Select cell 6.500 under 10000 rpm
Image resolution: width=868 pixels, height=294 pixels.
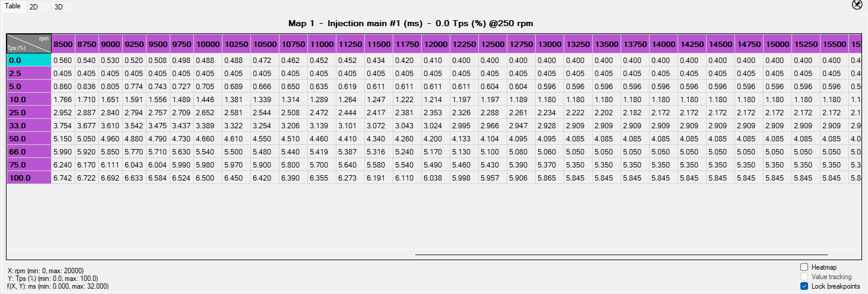point(205,178)
